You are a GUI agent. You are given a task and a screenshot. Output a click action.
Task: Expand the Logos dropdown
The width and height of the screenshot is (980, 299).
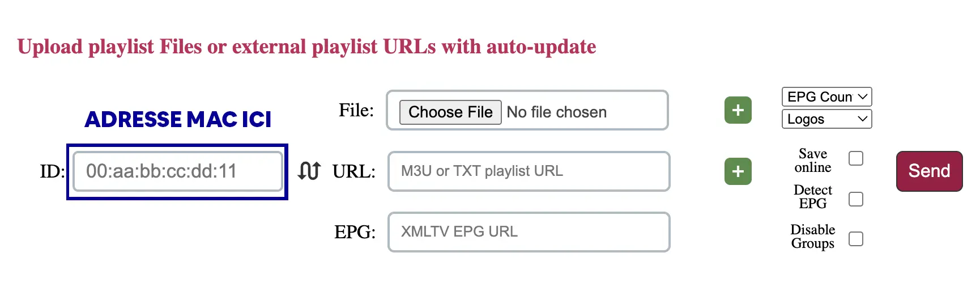[x=826, y=119]
